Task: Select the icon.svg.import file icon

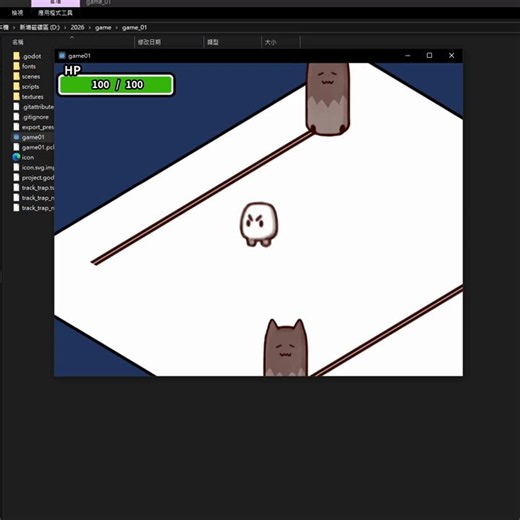Action: (16, 167)
